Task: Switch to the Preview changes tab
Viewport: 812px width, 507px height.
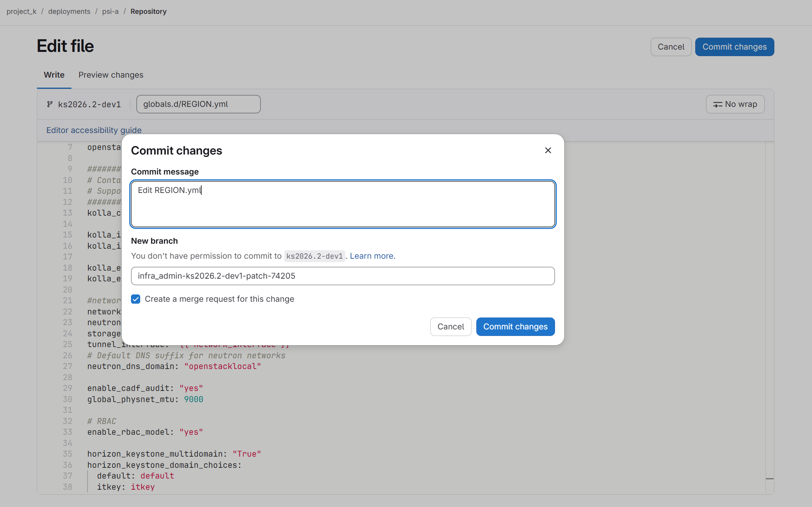Action: [x=111, y=75]
